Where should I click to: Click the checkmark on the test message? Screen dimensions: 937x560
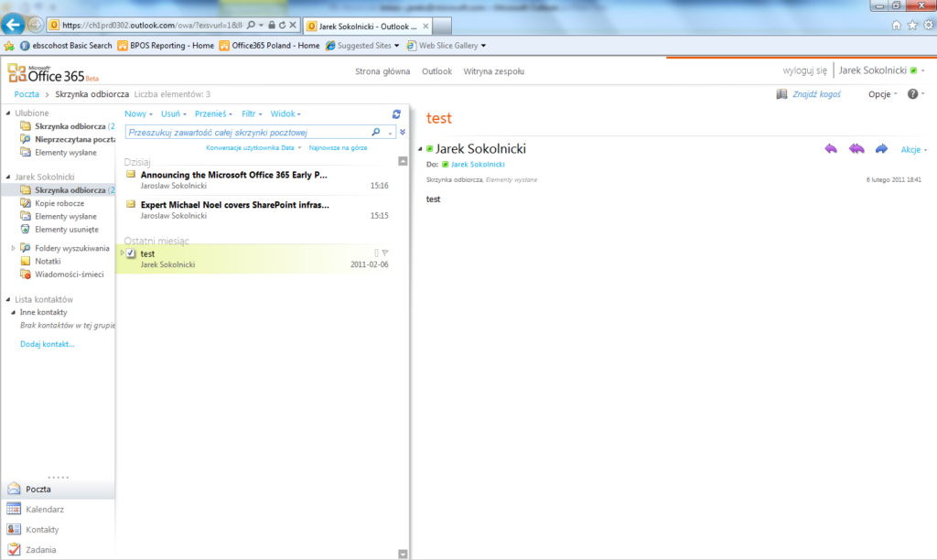(x=131, y=253)
